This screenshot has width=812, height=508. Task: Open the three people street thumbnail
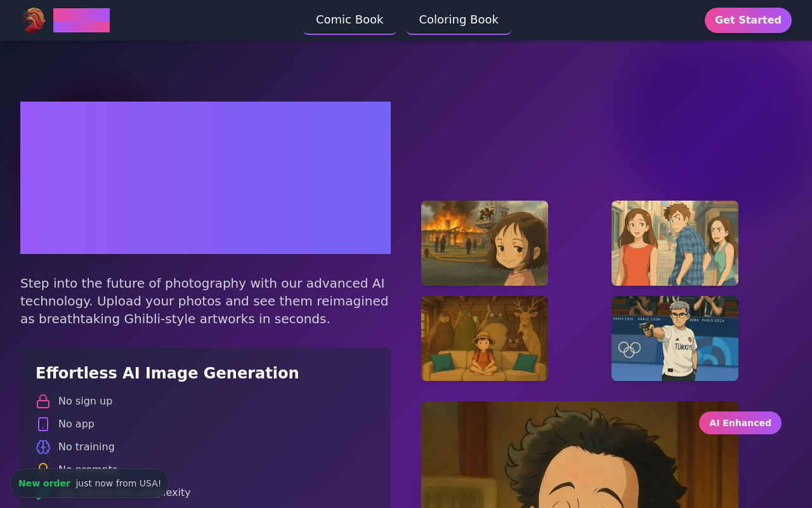tap(675, 243)
